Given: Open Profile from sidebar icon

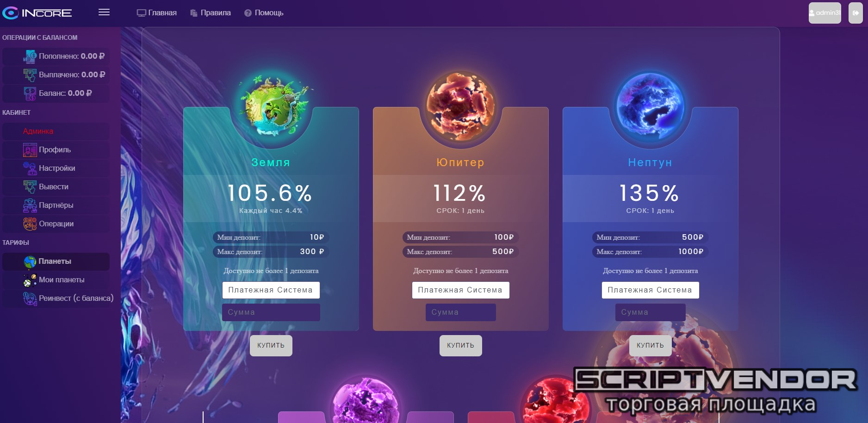Looking at the screenshot, I should (x=30, y=150).
